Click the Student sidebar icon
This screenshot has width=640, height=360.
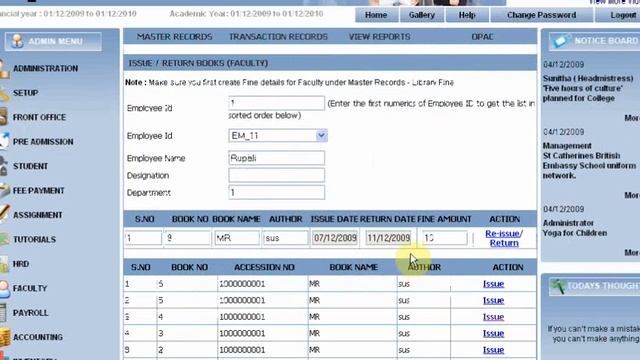[4, 166]
